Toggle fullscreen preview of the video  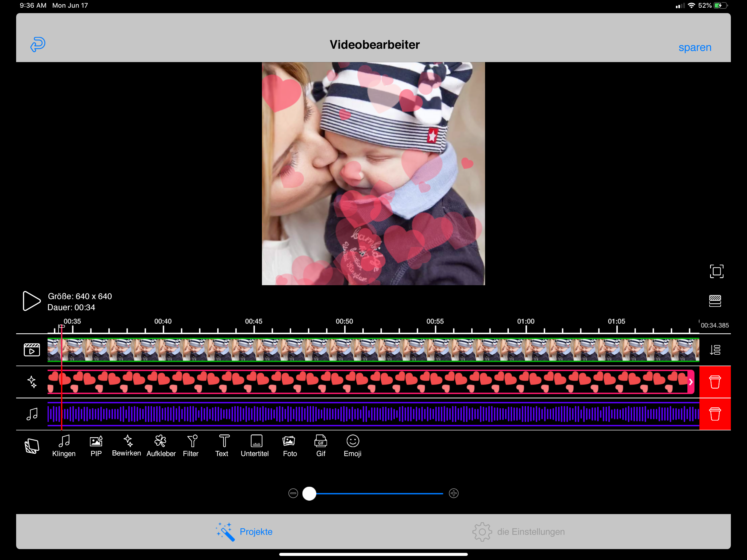tap(716, 271)
